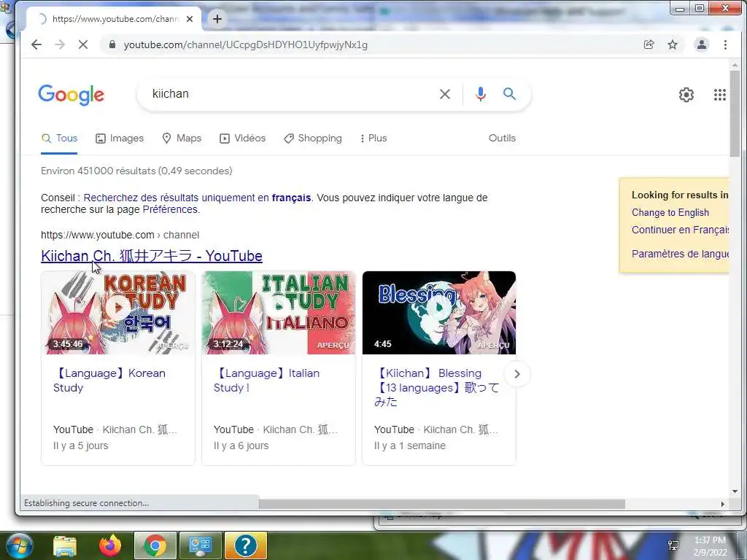Click the address bar URL text
Screen dimensions: 747x560
point(245,44)
